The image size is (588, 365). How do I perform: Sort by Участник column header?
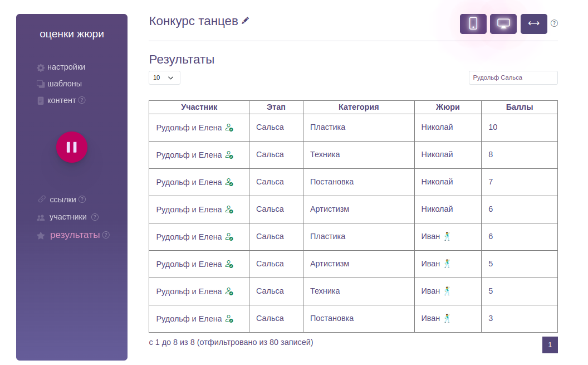coord(199,108)
